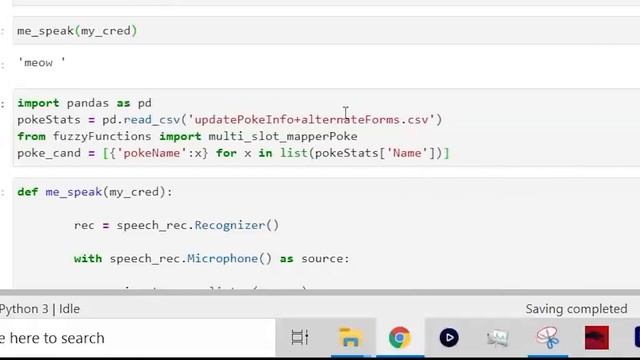Click the Windows taskbar search box
Screen dimensions: 640x360
[138, 338]
